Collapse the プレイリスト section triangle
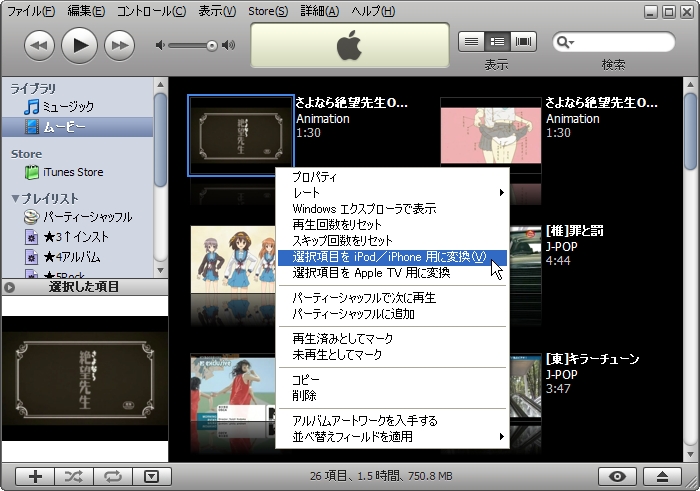700x491 pixels. click(x=15, y=198)
